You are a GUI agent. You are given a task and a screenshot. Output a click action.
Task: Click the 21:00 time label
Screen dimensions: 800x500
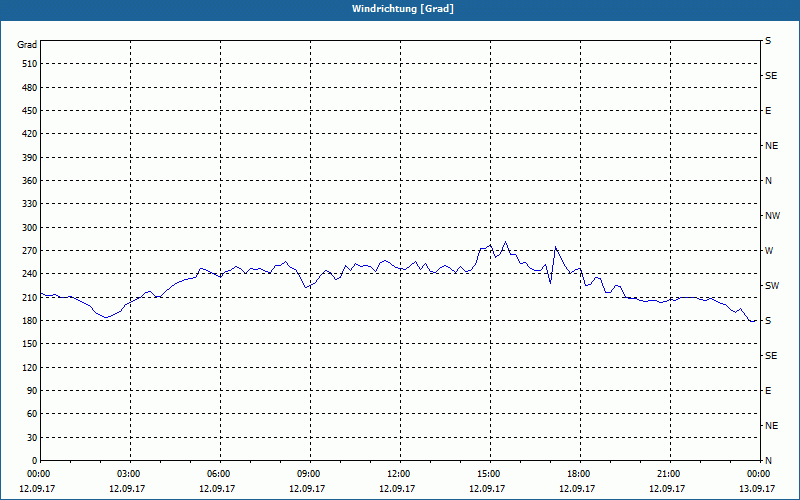670,474
